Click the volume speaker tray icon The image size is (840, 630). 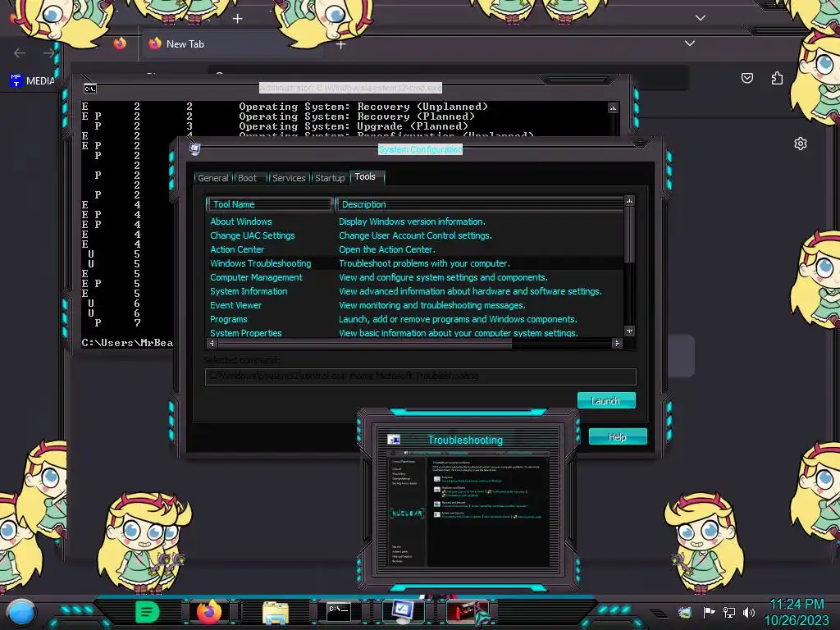749,612
